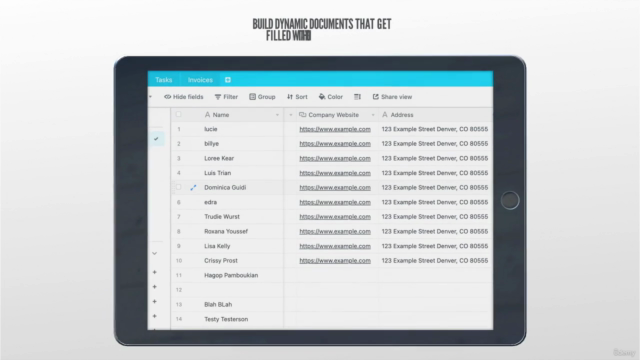Select row number 14
Viewport: 640px width, 360px height.
[179, 319]
